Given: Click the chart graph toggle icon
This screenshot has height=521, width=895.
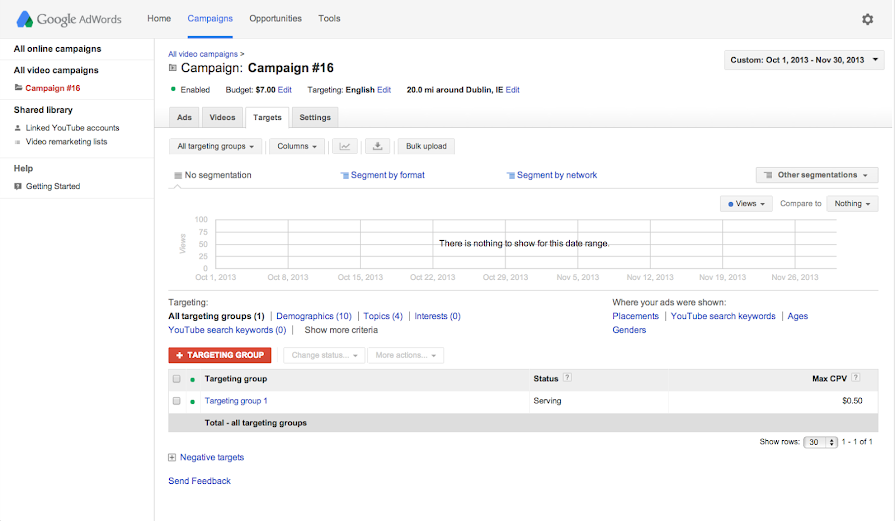Looking at the screenshot, I should (x=344, y=146).
